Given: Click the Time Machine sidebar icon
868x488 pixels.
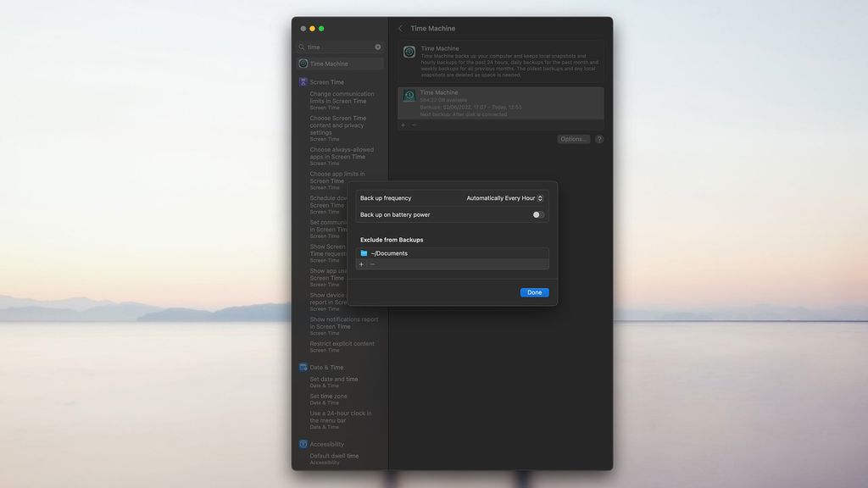Looking at the screenshot, I should 303,64.
